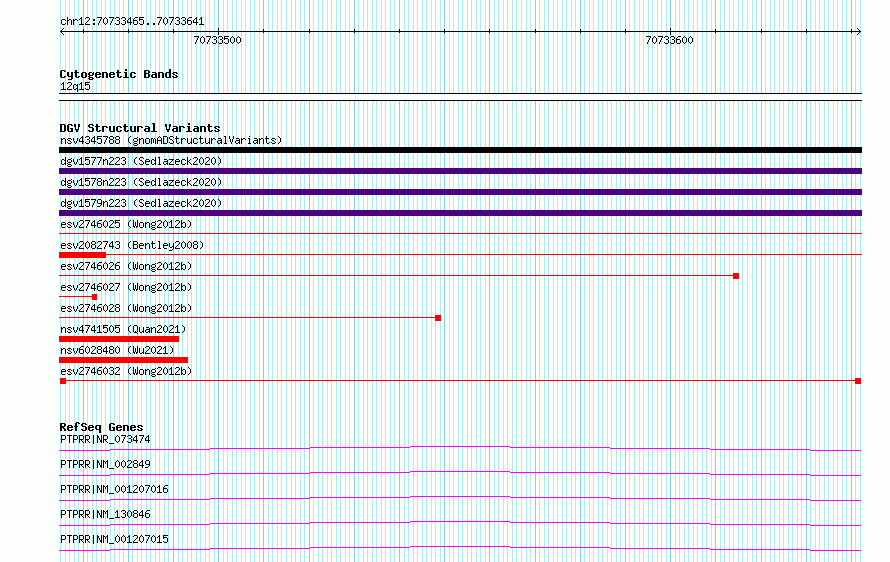Select the black nsv4345788 variant bar
Image resolution: width=890 pixels, height=562 pixels.
[460, 150]
